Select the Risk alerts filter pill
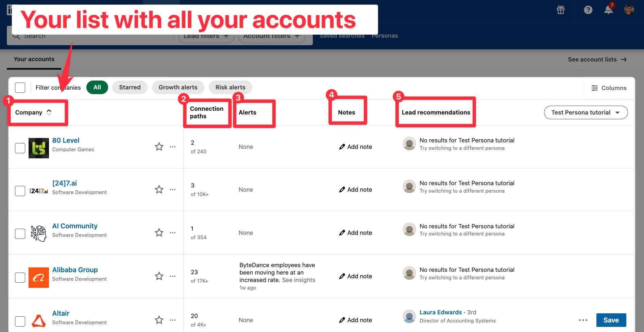This screenshot has width=644, height=332. click(231, 87)
